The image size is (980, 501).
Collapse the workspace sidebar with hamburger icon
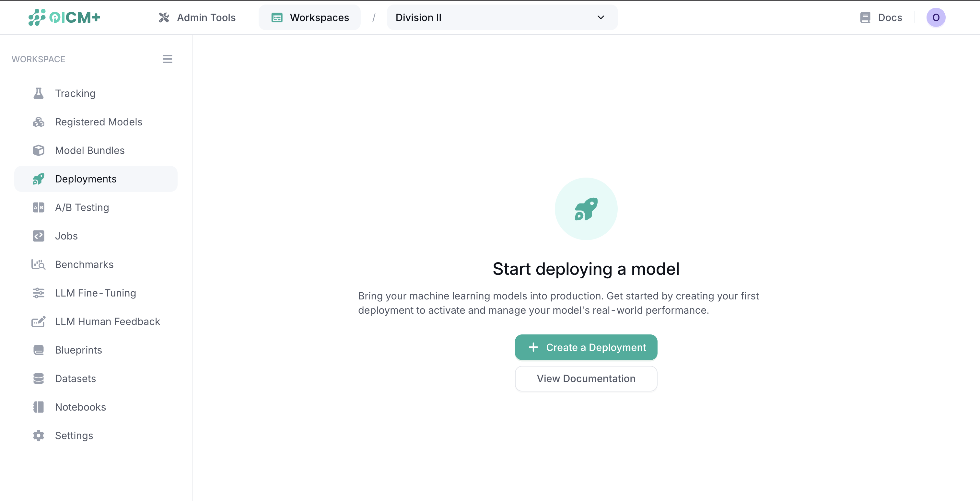pos(168,59)
